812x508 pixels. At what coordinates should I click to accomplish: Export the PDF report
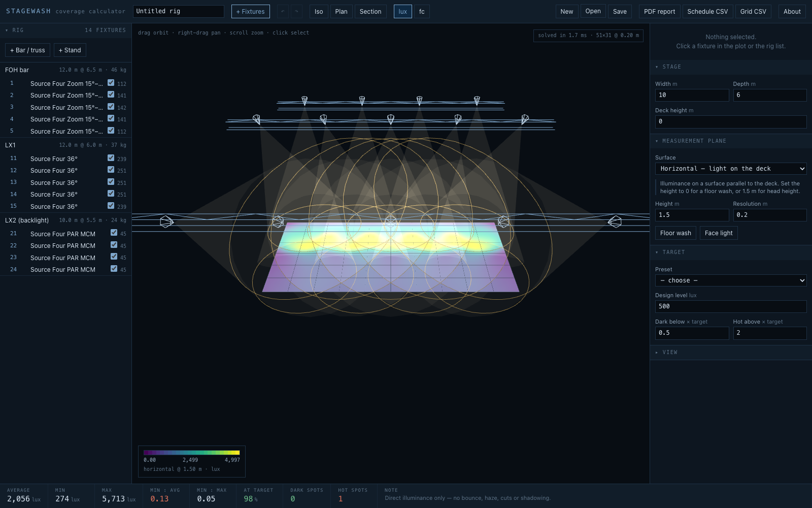tap(659, 11)
